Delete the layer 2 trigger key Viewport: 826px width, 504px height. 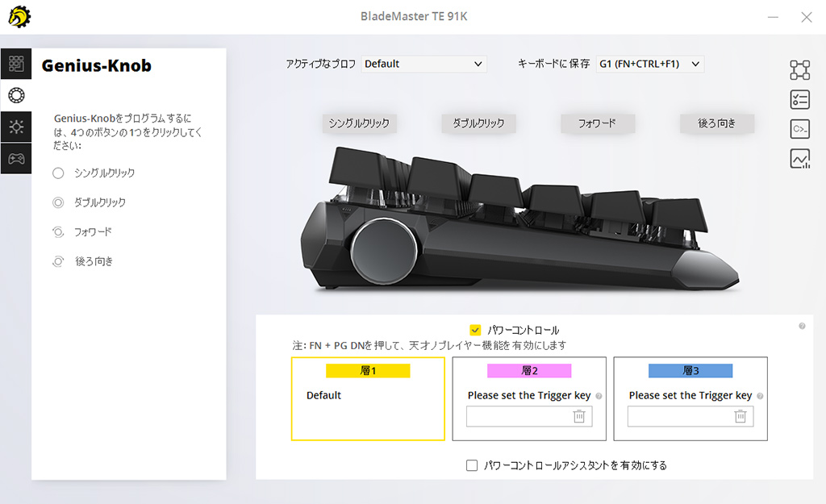(x=579, y=416)
